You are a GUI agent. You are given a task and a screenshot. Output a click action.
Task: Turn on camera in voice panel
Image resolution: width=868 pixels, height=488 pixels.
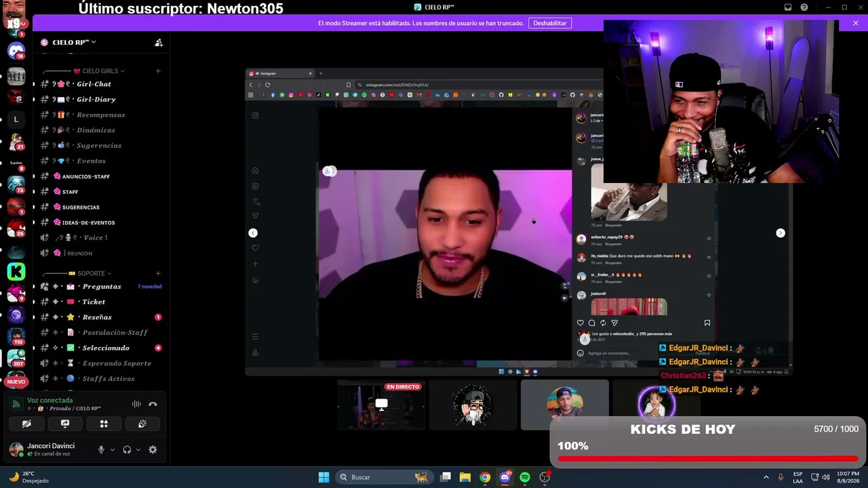pos(26,424)
